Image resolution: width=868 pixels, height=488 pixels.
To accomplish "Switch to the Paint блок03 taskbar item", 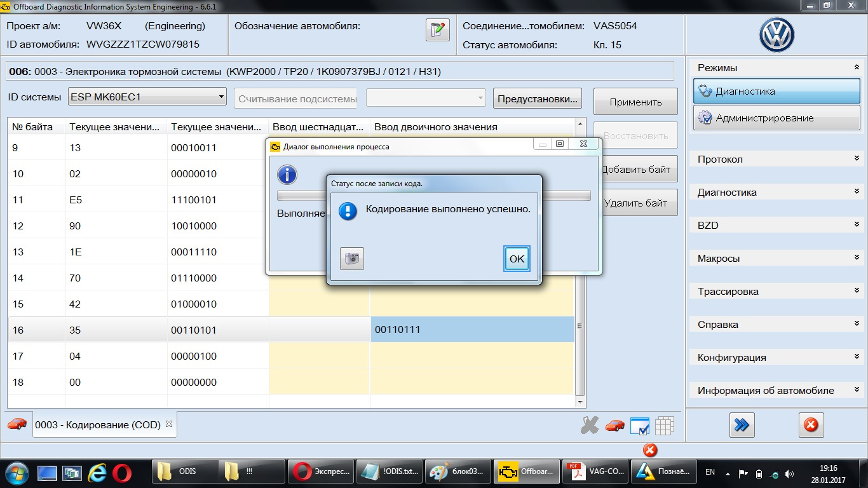I will pos(457,472).
